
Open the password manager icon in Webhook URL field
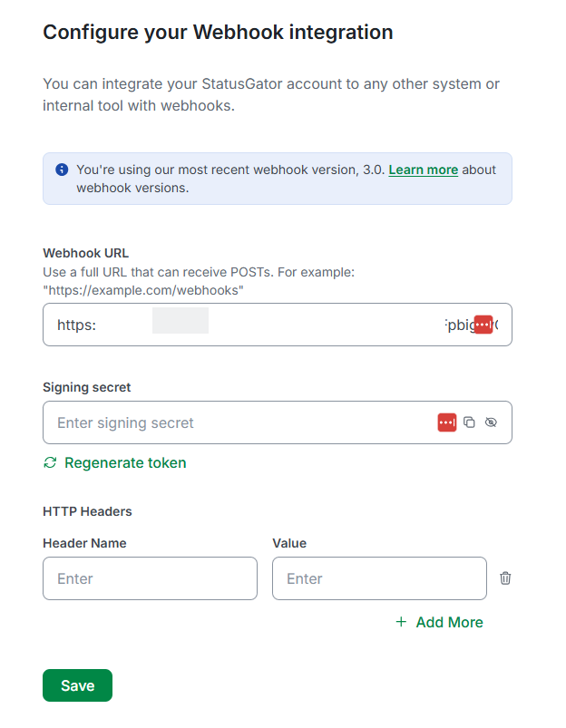pyautogui.click(x=483, y=324)
